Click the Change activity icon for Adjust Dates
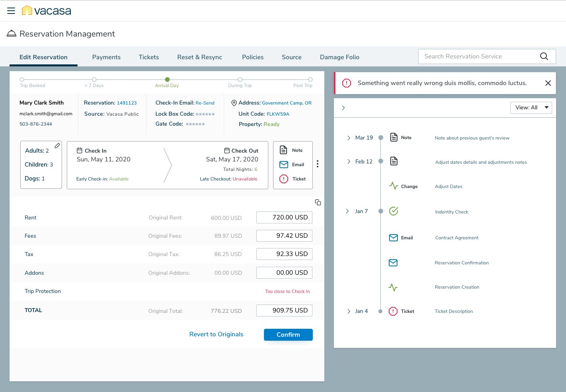Screen dimensions: 566x392 pos(393,186)
